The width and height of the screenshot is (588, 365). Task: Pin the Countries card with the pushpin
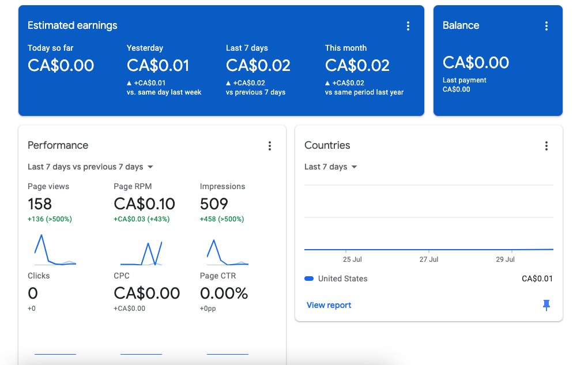(546, 305)
